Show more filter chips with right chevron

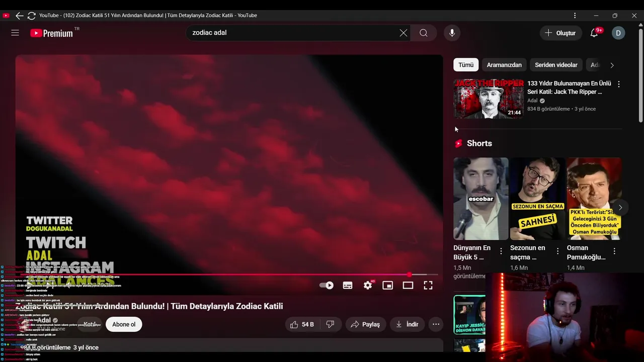(612, 65)
